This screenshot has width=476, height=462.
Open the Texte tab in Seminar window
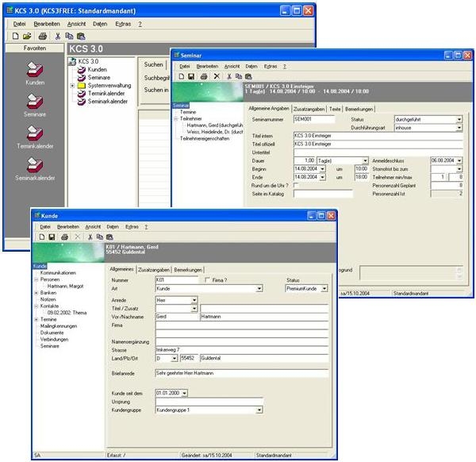pos(335,109)
